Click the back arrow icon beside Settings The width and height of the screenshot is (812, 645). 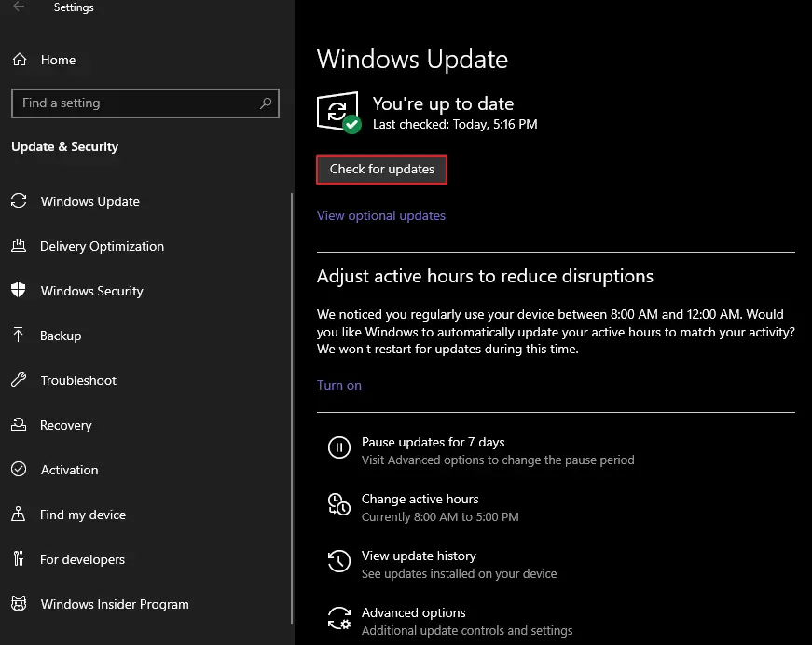point(19,7)
